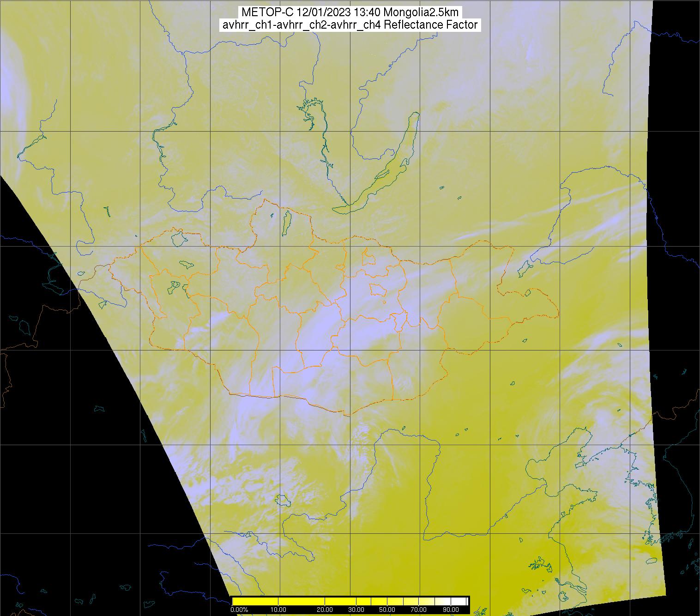Click the color bar segment between 0.00% and 10.00

click(255, 601)
